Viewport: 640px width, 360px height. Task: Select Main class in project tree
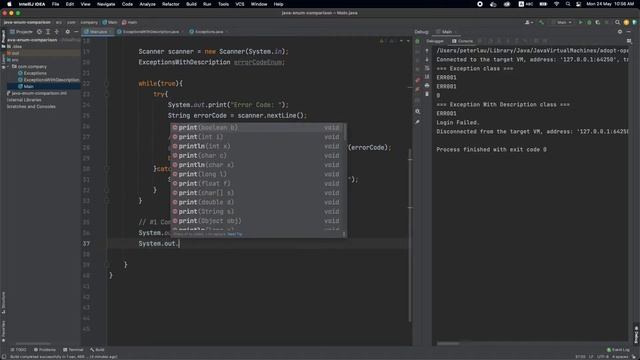[x=29, y=86]
